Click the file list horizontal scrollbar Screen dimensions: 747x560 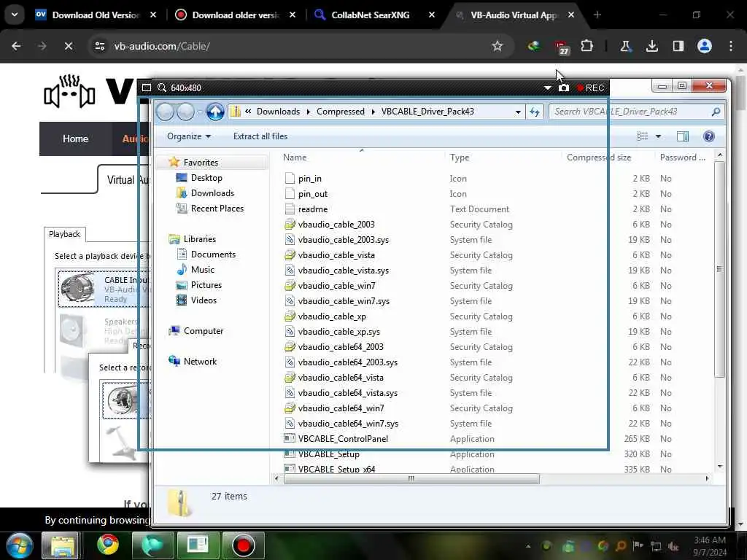(x=411, y=478)
